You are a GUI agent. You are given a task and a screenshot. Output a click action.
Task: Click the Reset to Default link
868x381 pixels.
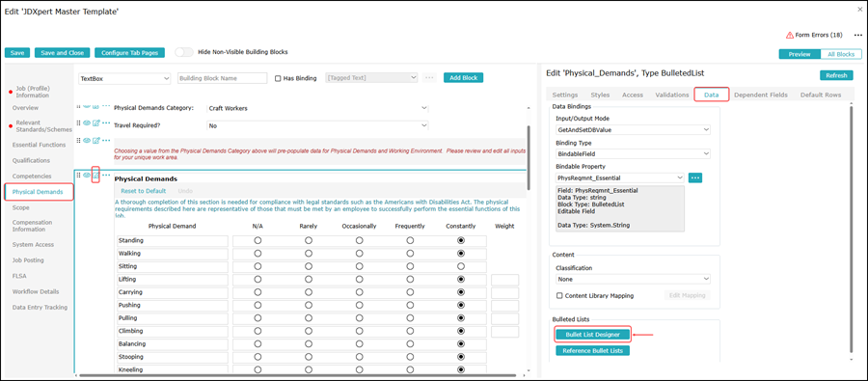(144, 191)
